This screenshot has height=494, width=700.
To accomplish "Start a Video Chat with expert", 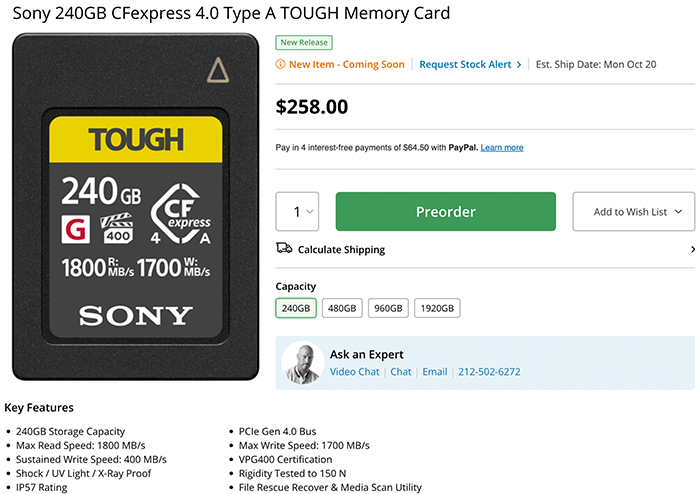I will pyautogui.click(x=354, y=372).
